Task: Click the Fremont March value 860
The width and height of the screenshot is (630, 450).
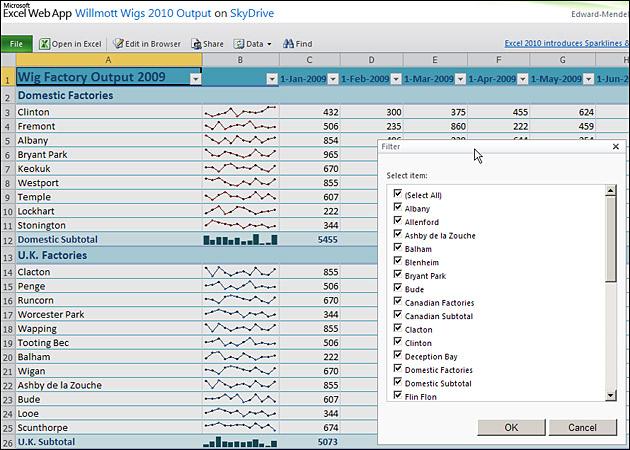Action: (x=435, y=126)
